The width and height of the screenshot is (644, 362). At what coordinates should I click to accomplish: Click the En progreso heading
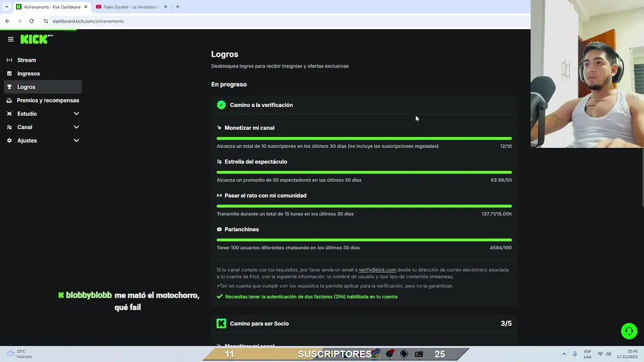229,84
